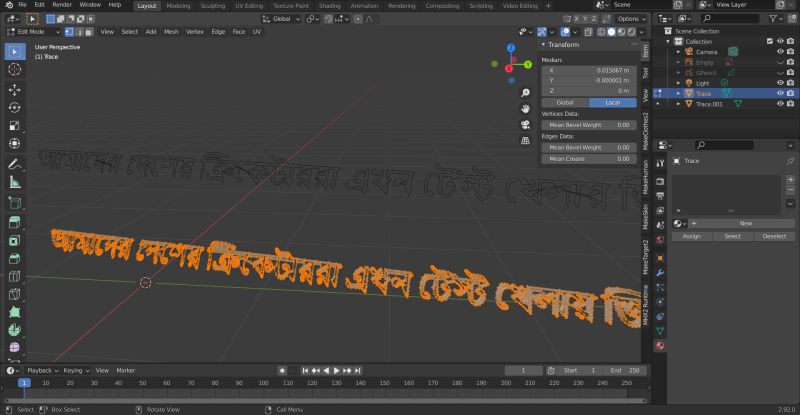Disable rendering for the Camera object
Image resolution: width=800 pixels, height=415 pixels.
click(790, 52)
